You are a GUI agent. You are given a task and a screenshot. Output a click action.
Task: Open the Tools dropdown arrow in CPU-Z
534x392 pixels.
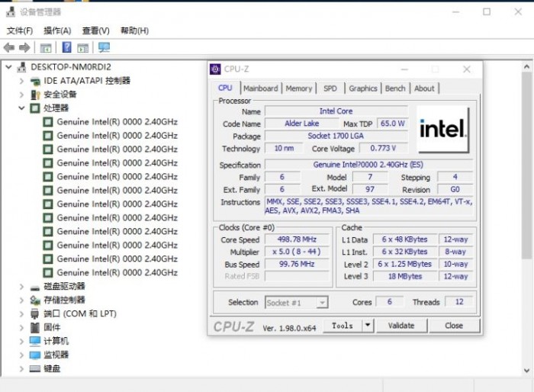[x=368, y=326]
